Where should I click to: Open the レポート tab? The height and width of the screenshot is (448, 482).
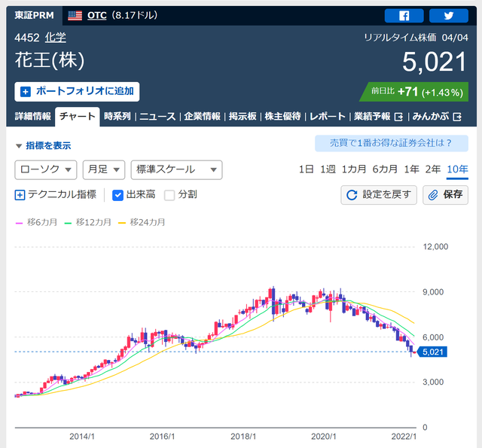(328, 117)
